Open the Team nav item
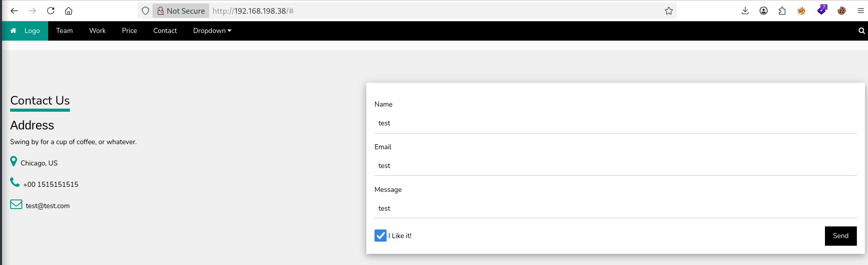Image resolution: width=868 pixels, height=265 pixels. click(x=64, y=31)
